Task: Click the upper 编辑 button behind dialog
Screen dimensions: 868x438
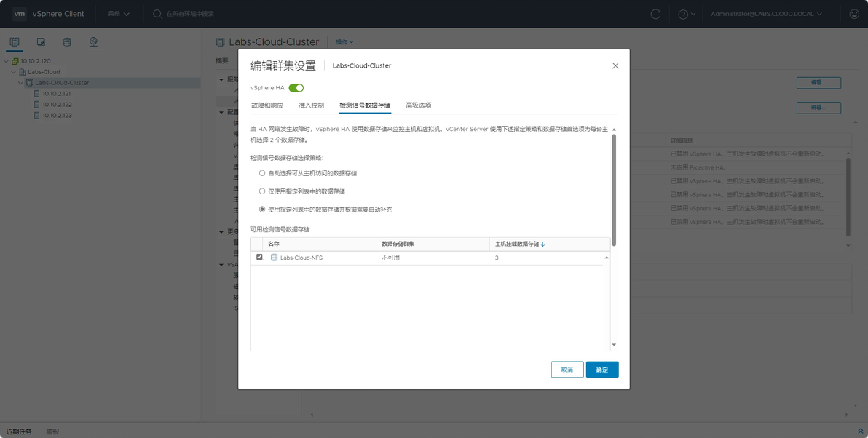Action: 818,83
